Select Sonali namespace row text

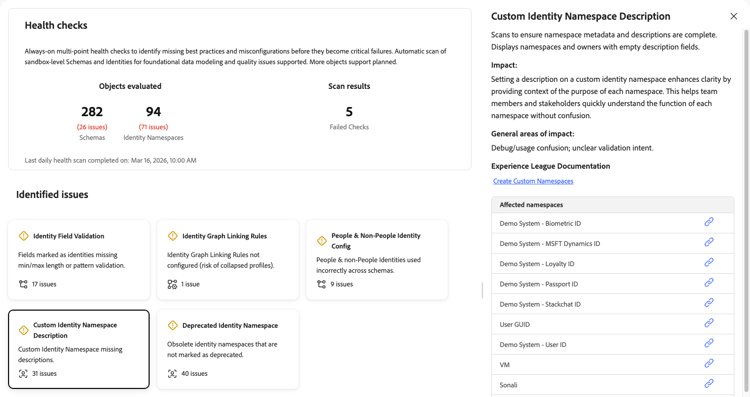click(x=508, y=385)
